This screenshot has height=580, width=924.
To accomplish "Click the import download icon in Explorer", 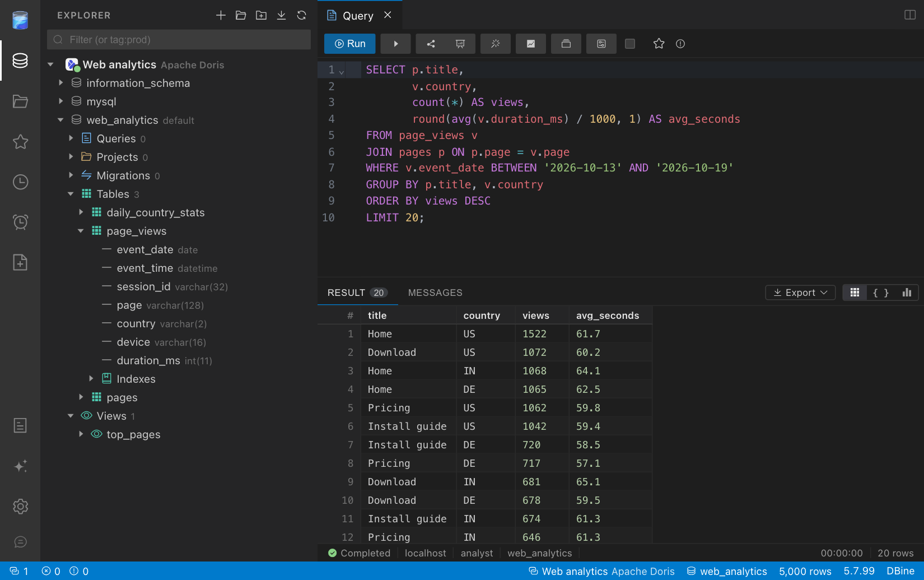I will click(281, 15).
